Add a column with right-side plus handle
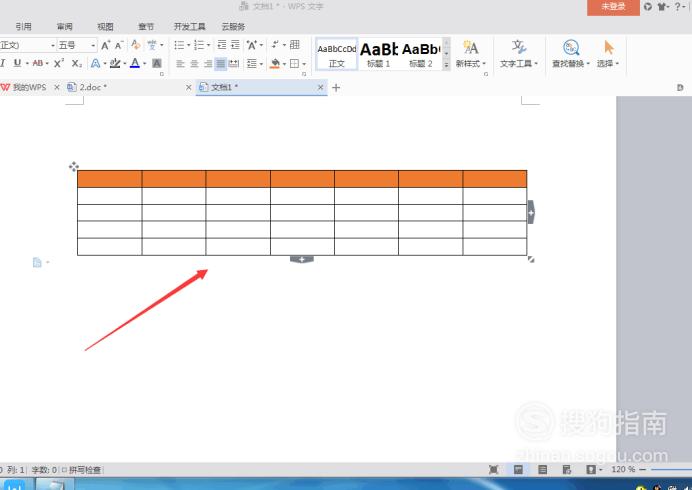Screen dimensions: 692x490 click(531, 212)
